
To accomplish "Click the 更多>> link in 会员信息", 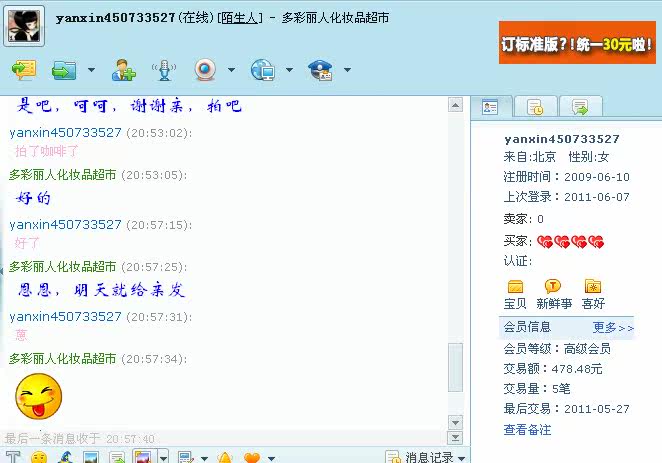I will (613, 328).
